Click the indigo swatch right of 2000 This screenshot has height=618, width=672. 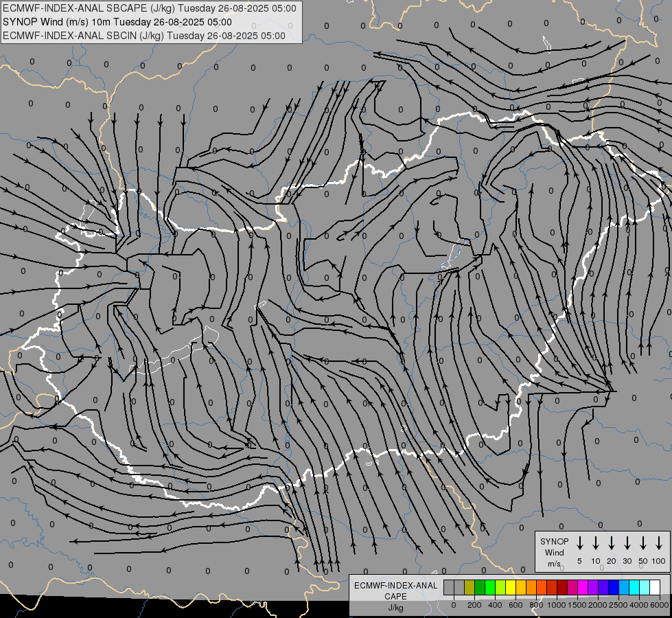coord(604,587)
